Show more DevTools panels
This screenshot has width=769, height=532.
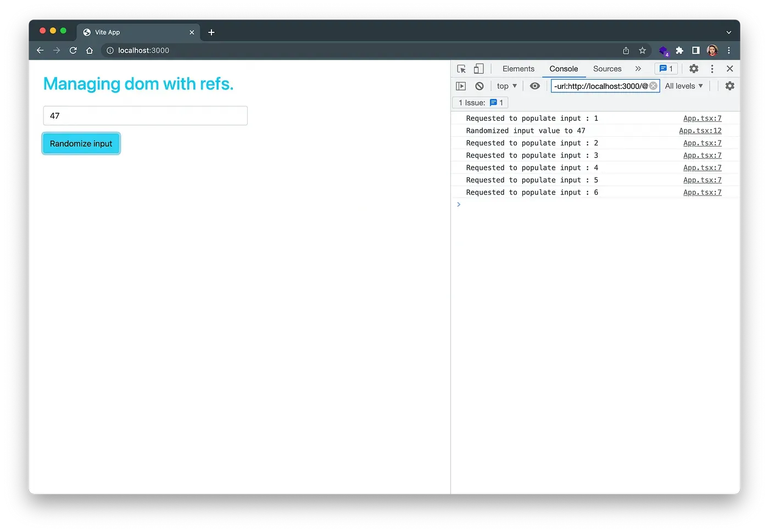(638, 69)
